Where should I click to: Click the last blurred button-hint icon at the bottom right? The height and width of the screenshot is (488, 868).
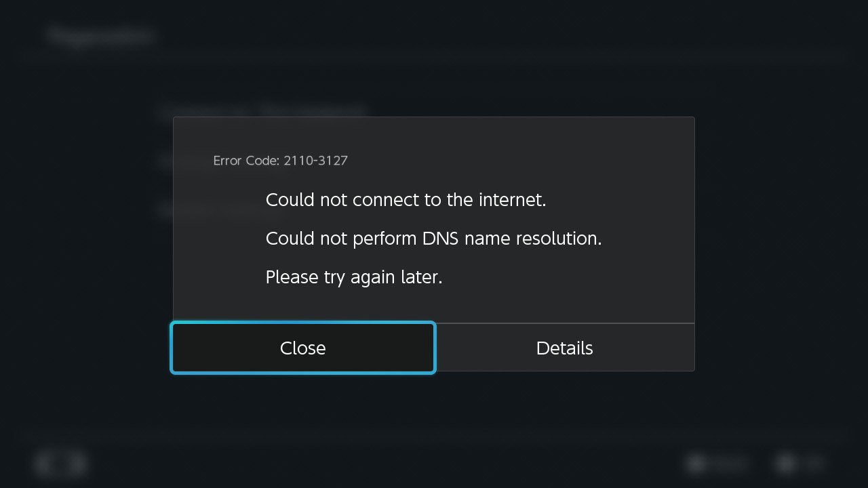point(785,464)
